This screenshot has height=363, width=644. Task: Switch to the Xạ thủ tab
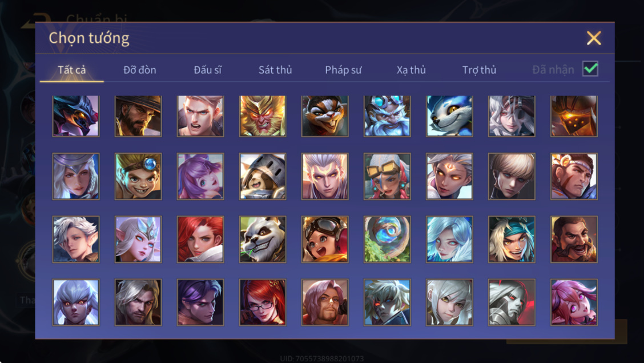(x=411, y=70)
